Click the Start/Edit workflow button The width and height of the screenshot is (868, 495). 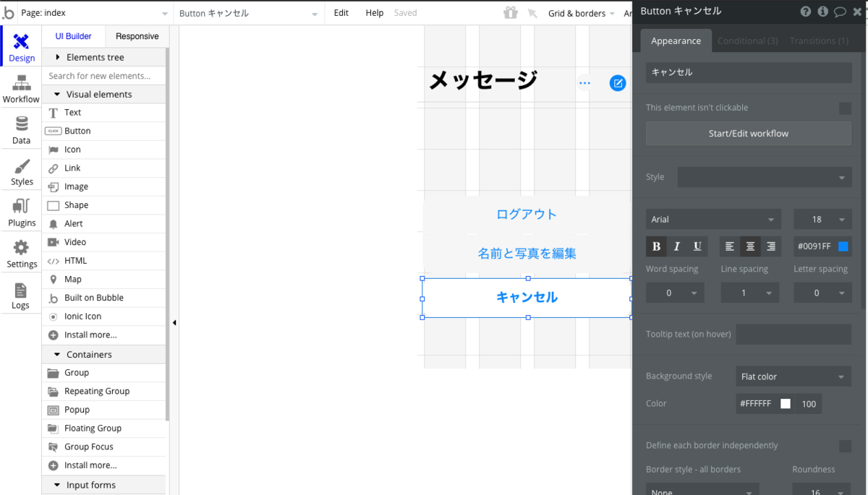coord(749,134)
